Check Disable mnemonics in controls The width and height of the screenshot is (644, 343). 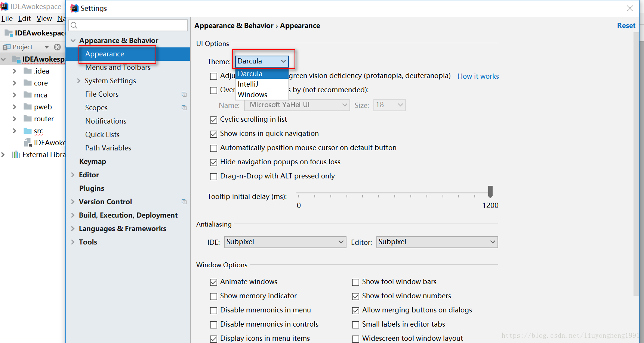[x=213, y=325]
